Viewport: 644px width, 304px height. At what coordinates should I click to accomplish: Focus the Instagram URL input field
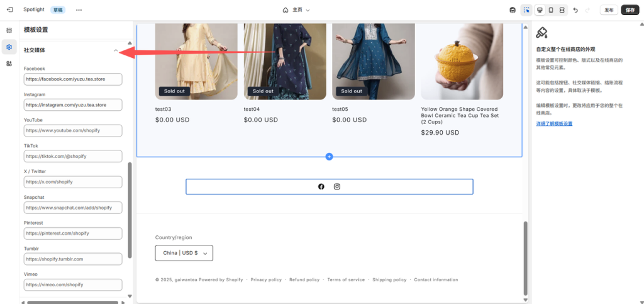coord(73,104)
